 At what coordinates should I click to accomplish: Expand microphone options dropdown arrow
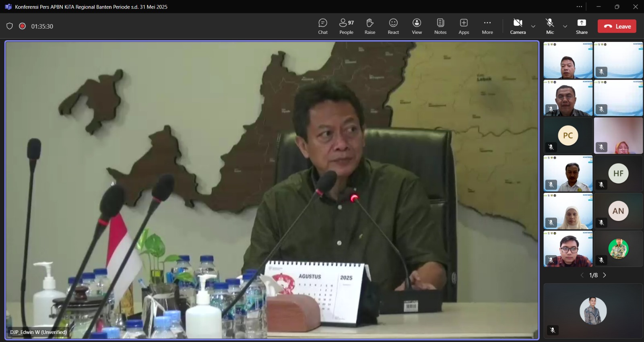click(565, 27)
